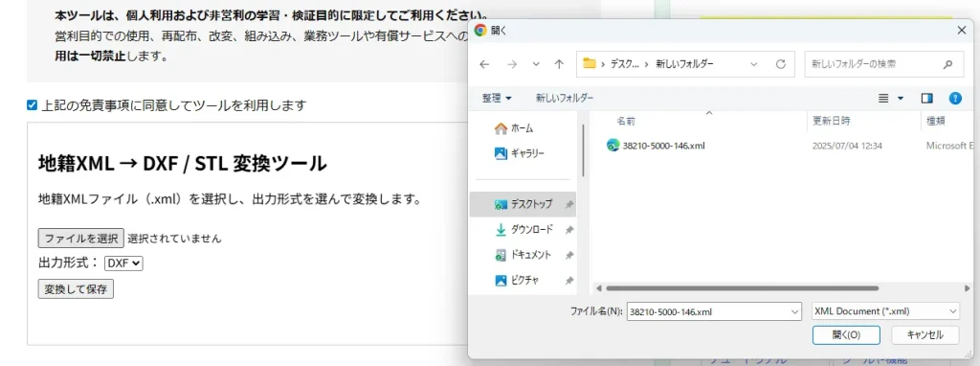Click ファイルを選択 button on web page
980x366 pixels.
pyautogui.click(x=81, y=238)
